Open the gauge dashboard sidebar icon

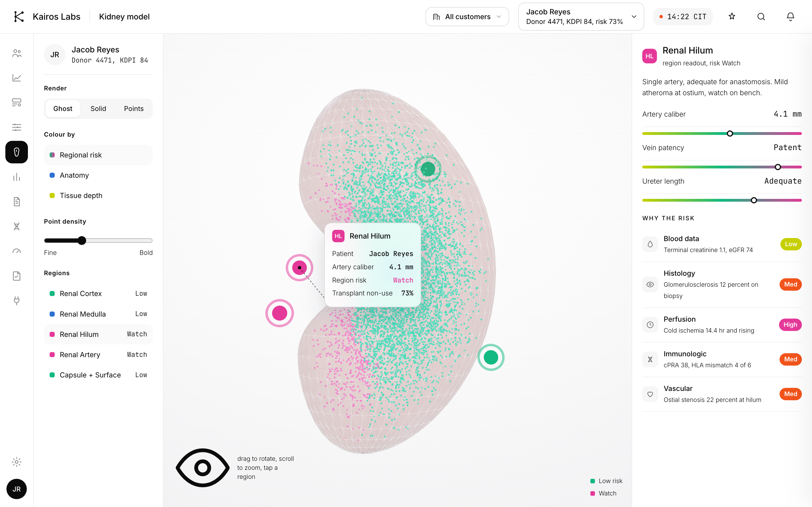pos(16,251)
